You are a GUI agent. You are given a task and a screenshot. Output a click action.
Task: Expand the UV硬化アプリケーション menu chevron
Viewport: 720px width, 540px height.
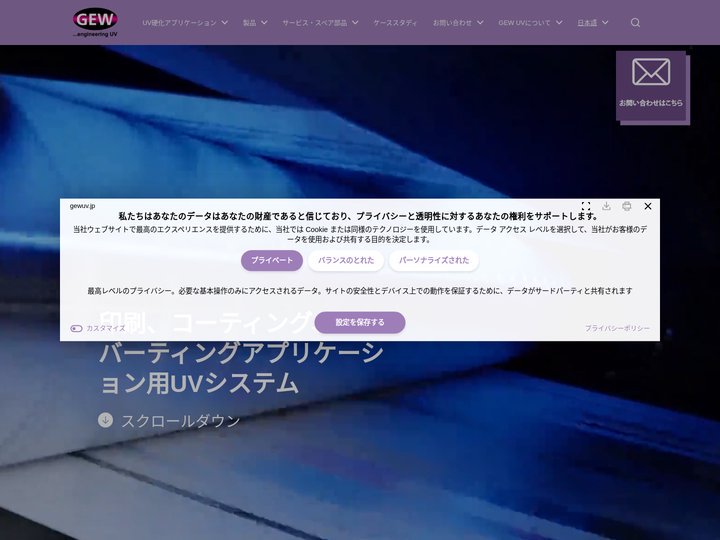[225, 22]
